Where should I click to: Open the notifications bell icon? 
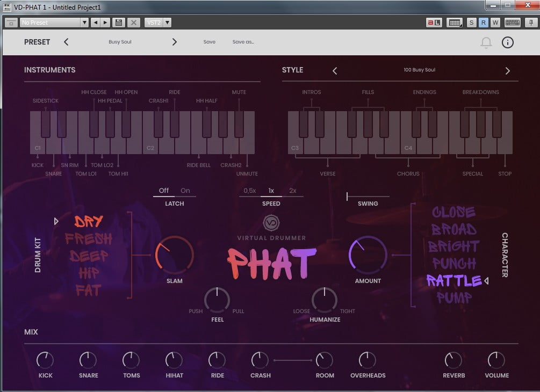[486, 42]
